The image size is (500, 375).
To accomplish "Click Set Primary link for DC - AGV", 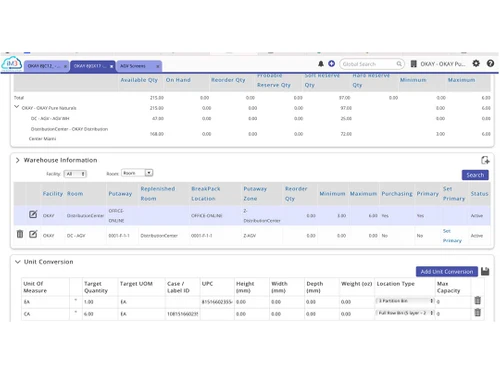I will pos(452,235).
